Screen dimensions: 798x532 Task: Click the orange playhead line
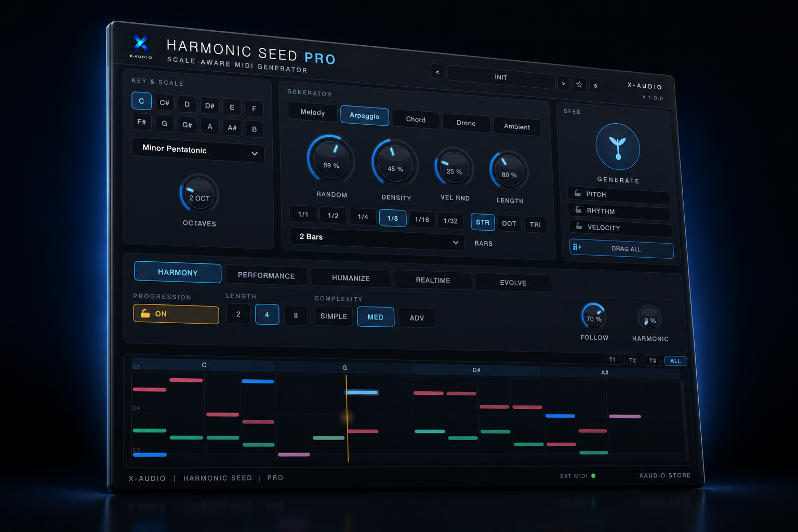pyautogui.click(x=347, y=418)
